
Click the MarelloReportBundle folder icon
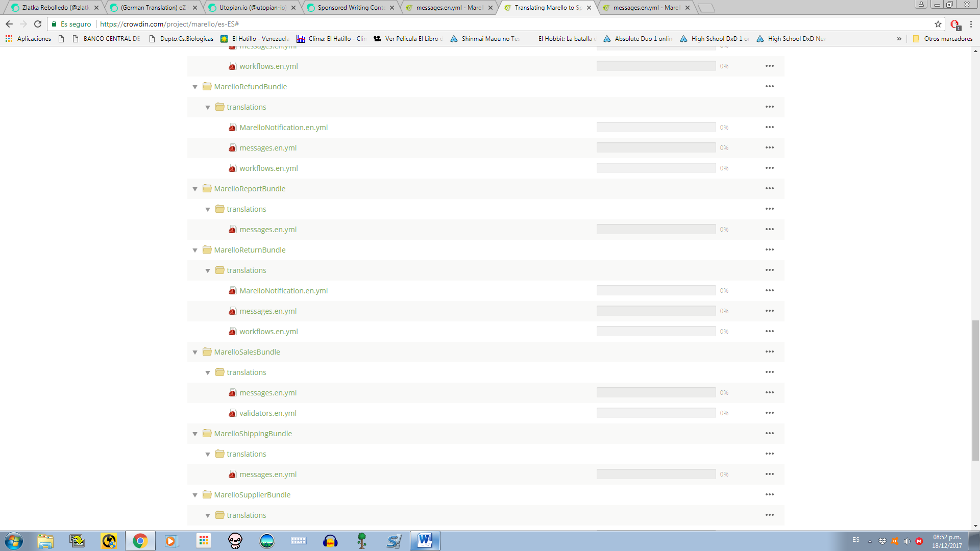coord(207,188)
